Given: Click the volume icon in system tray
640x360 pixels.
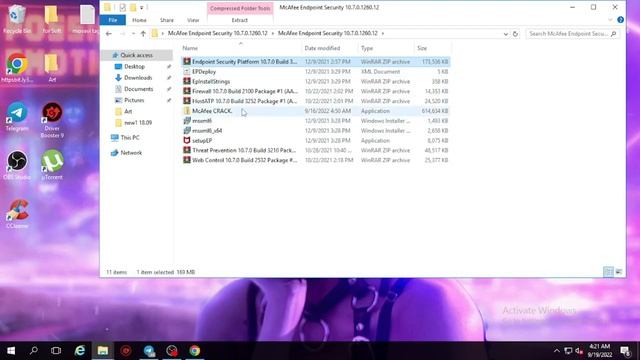Looking at the screenshot, I should (579, 351).
